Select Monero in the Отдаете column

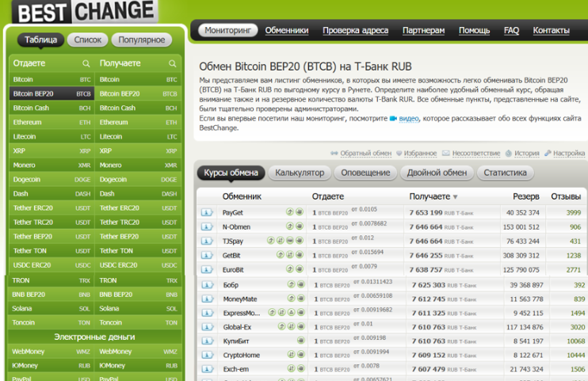[x=52, y=165]
